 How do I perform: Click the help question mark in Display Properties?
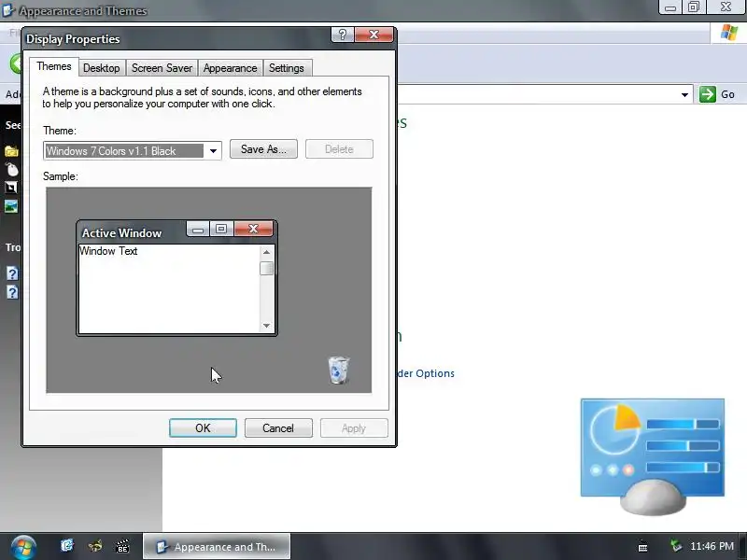click(343, 35)
